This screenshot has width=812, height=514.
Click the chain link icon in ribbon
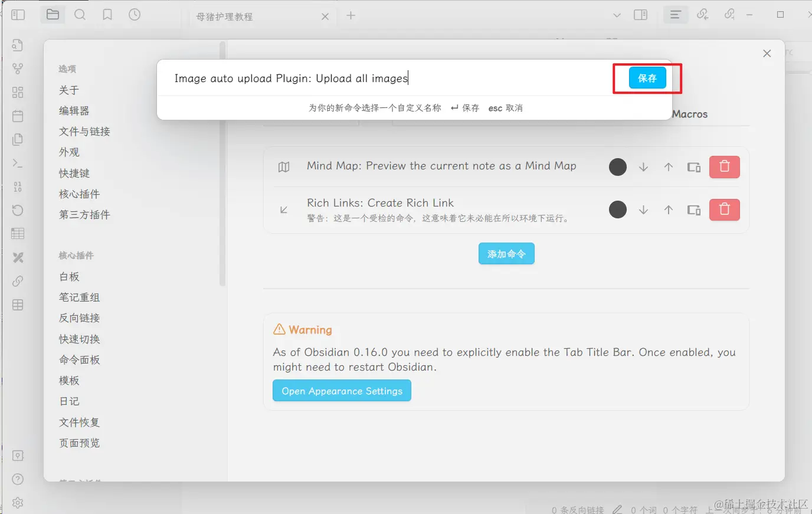[18, 281]
